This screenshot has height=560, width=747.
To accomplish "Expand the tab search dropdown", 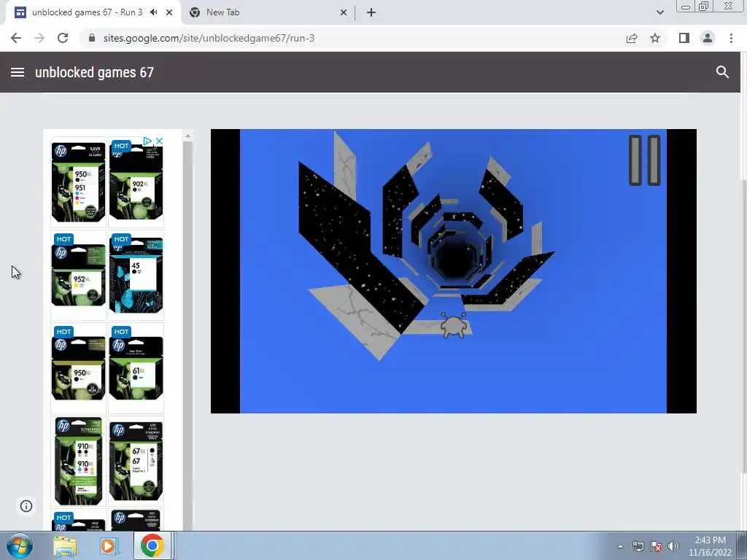I will [659, 12].
